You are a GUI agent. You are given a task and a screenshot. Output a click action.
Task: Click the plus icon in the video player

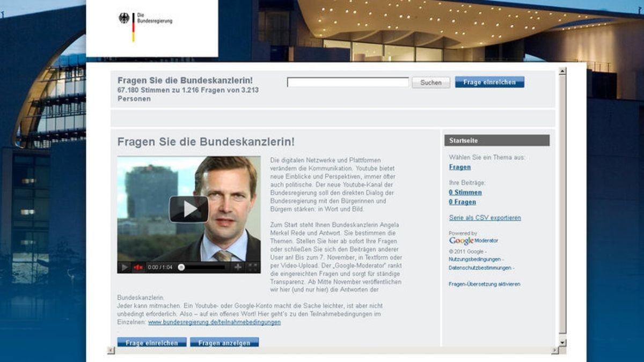coord(238,267)
